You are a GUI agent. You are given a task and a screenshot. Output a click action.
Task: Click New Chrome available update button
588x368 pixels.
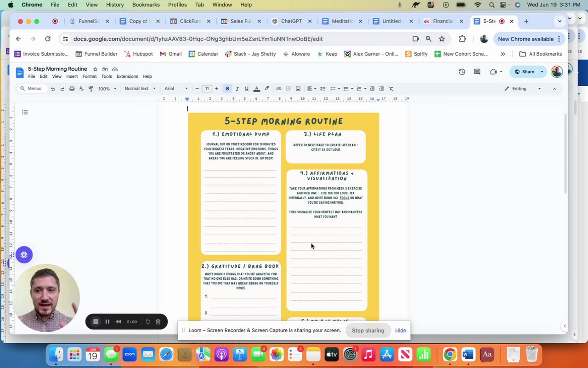coord(529,39)
